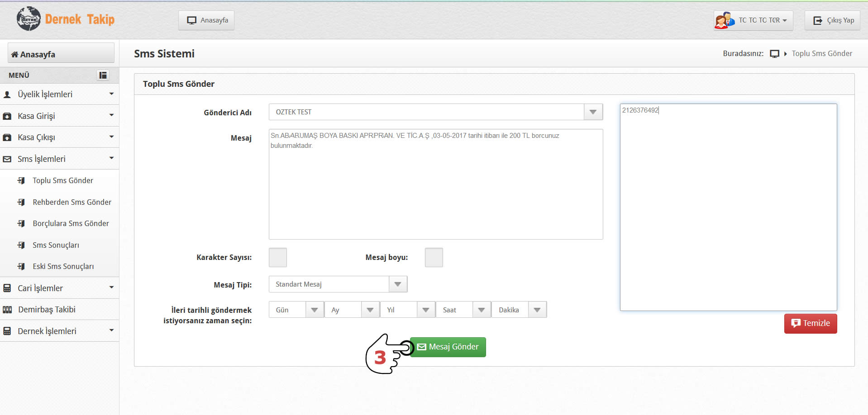Open the Gün day dropdown
The image size is (868, 415).
point(314,310)
